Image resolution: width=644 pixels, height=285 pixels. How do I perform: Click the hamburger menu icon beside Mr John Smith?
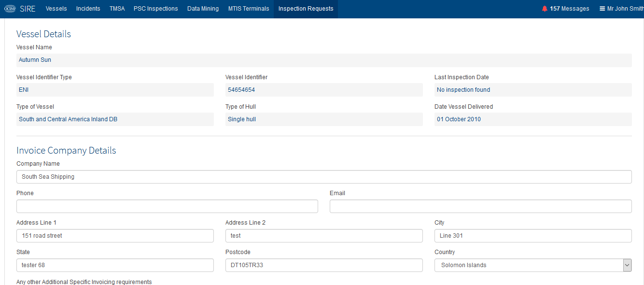tap(602, 9)
